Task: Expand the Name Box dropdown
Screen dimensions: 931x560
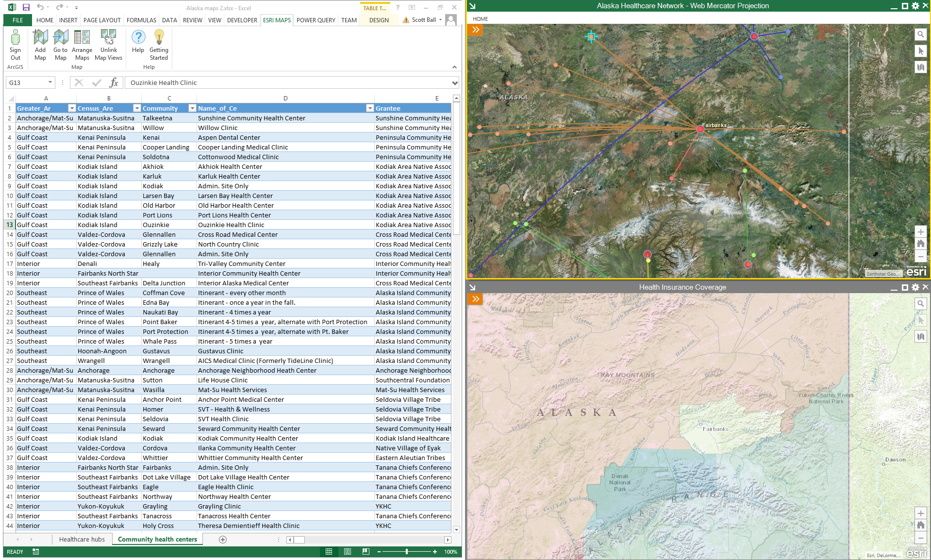Action: (x=50, y=82)
